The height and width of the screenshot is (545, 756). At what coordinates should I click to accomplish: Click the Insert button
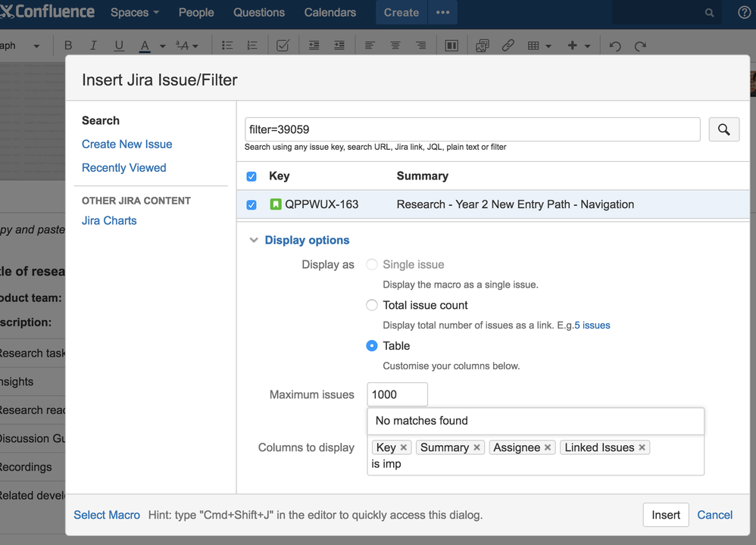coord(666,515)
